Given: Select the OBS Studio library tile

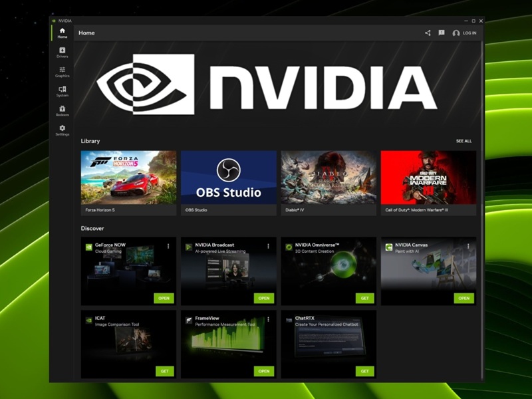Looking at the screenshot, I should pos(227,178).
